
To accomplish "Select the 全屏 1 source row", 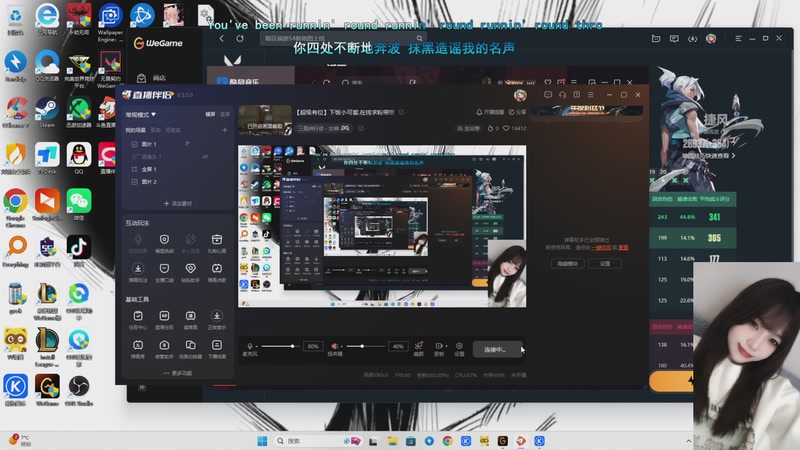I will coord(178,169).
